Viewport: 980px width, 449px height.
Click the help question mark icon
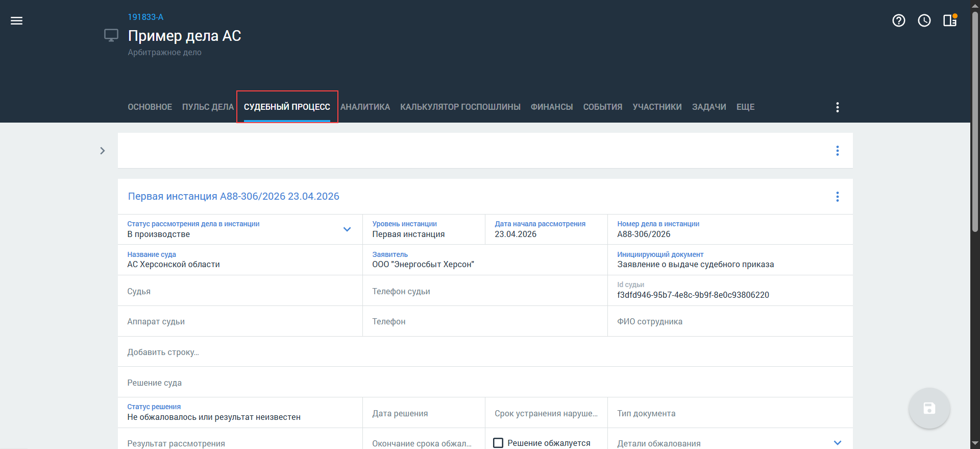(898, 20)
